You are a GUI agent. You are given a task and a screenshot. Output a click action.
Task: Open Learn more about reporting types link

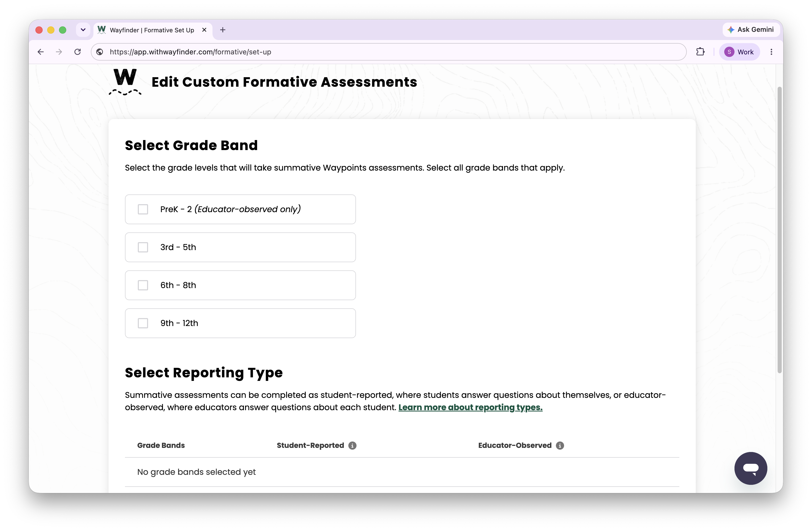(x=470, y=407)
